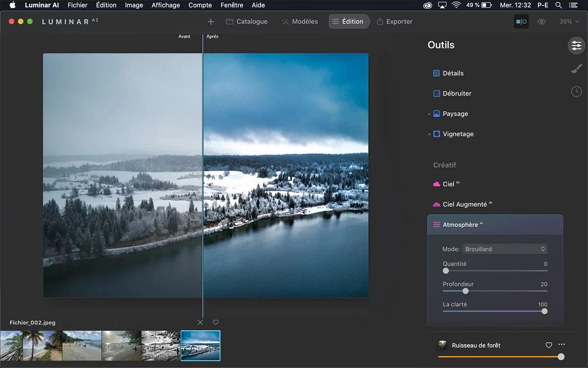The width and height of the screenshot is (588, 368).
Task: Click the Débruiter tool icon
Action: pos(437,93)
